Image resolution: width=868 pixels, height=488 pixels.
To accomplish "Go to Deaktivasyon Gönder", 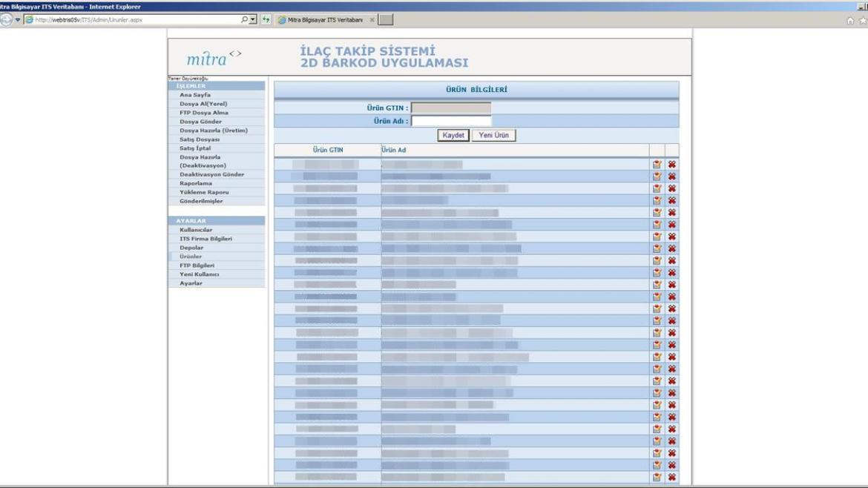I will click(x=211, y=174).
